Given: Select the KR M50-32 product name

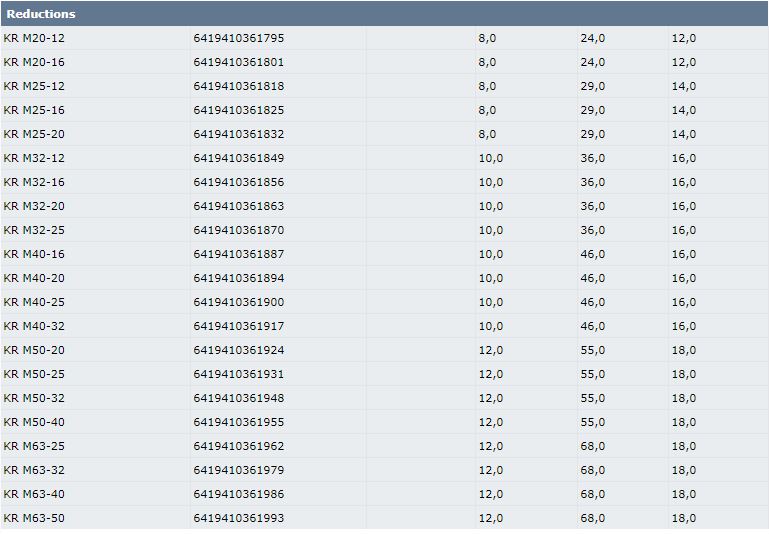Looking at the screenshot, I should tap(34, 399).
